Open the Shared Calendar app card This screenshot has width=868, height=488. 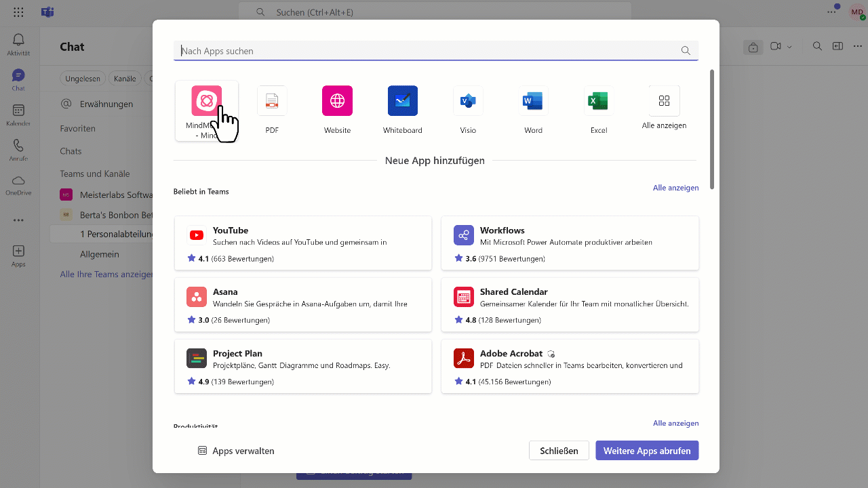(570, 305)
